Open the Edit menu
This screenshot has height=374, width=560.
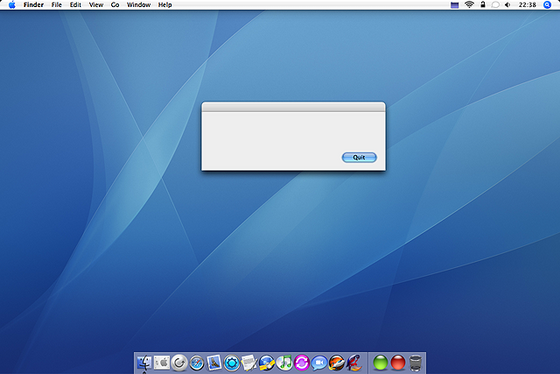click(x=75, y=5)
